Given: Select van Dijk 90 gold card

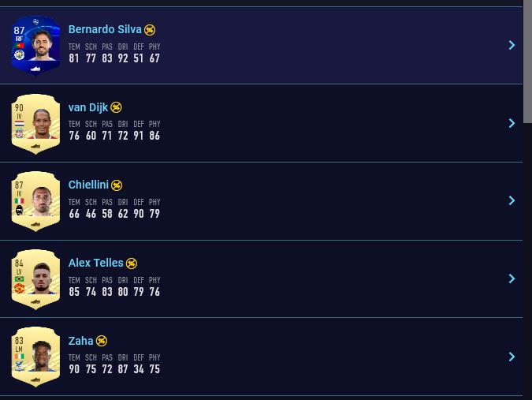Looking at the screenshot, I should click(x=35, y=123).
